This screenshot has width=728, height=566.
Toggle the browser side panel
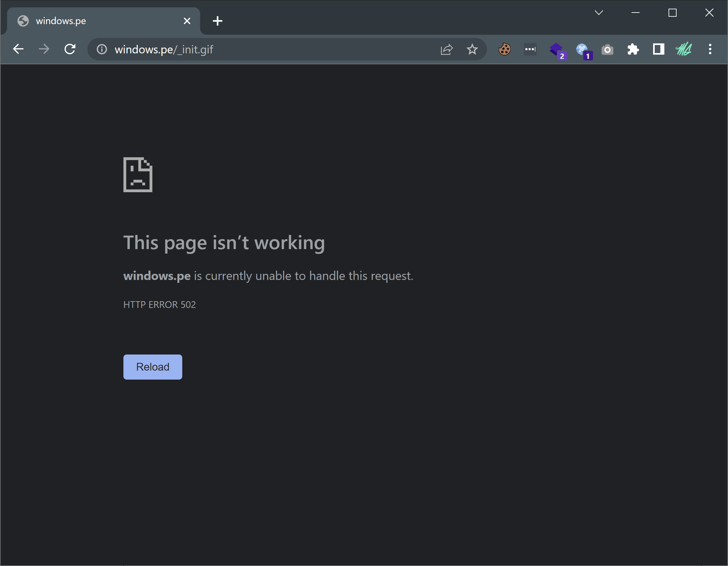[x=658, y=49]
